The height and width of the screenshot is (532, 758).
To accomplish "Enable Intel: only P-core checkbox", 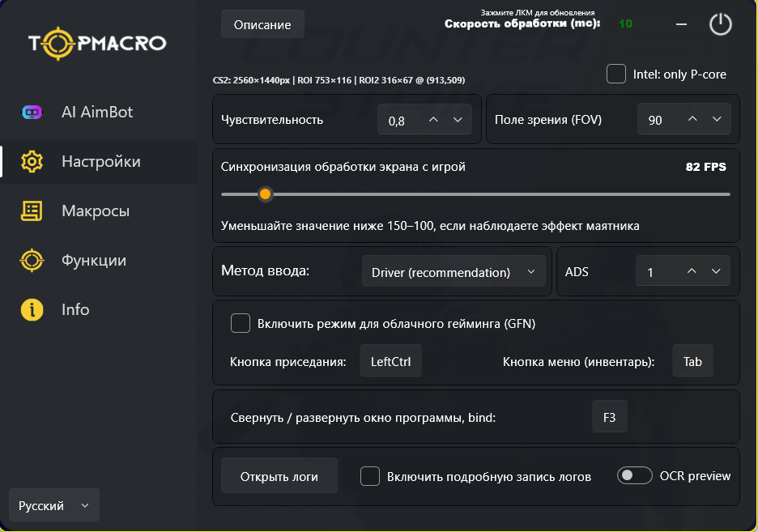I will tap(616, 74).
